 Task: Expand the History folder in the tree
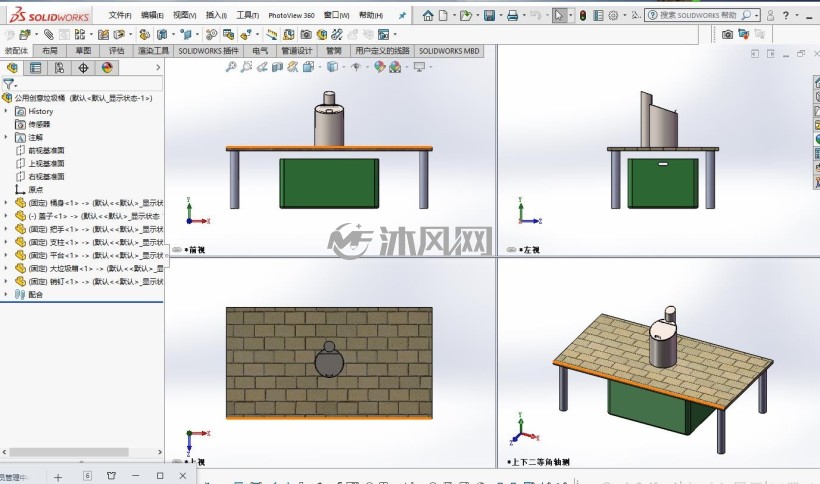[6, 111]
